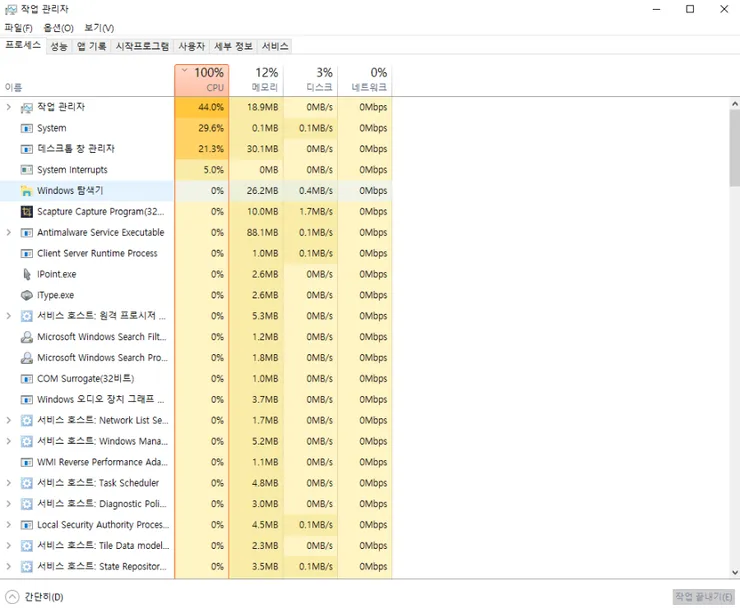Screen dimensions: 740x613
Task: Select the 44.0% CPU value cell
Action: [x=202, y=107]
